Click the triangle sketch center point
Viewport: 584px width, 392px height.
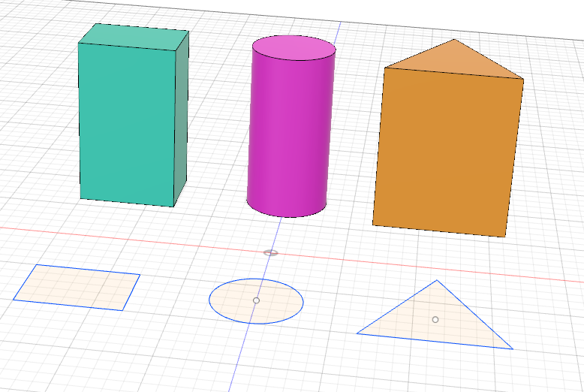click(435, 319)
